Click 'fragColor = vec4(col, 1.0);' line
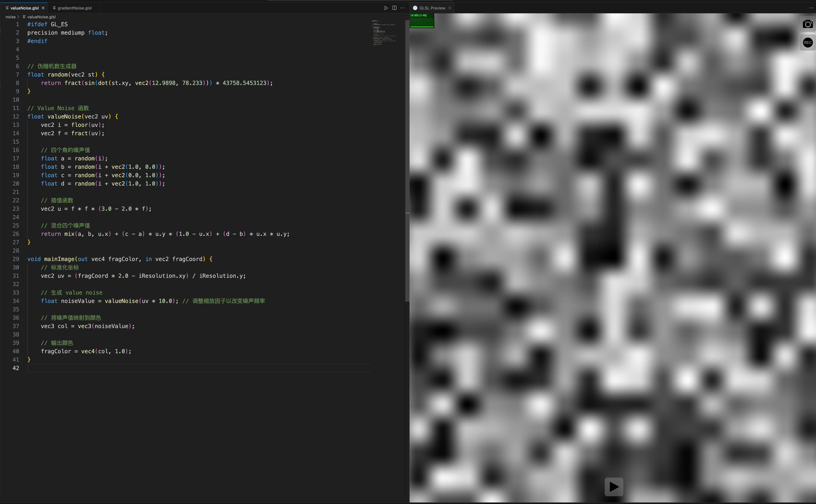This screenshot has height=504, width=816. click(86, 351)
